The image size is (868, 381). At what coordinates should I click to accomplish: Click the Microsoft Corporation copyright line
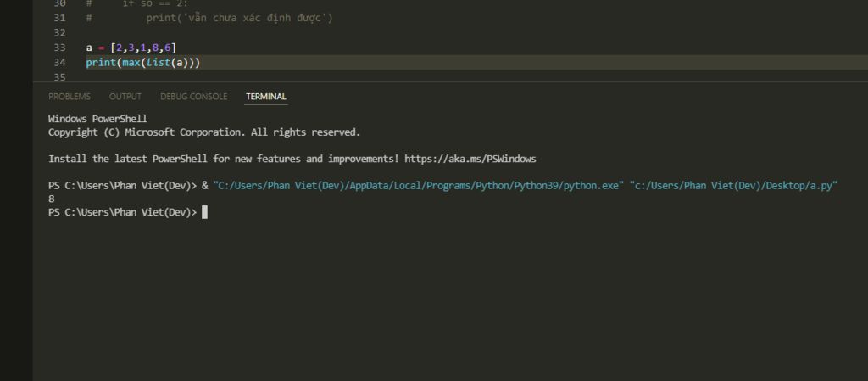click(x=204, y=132)
